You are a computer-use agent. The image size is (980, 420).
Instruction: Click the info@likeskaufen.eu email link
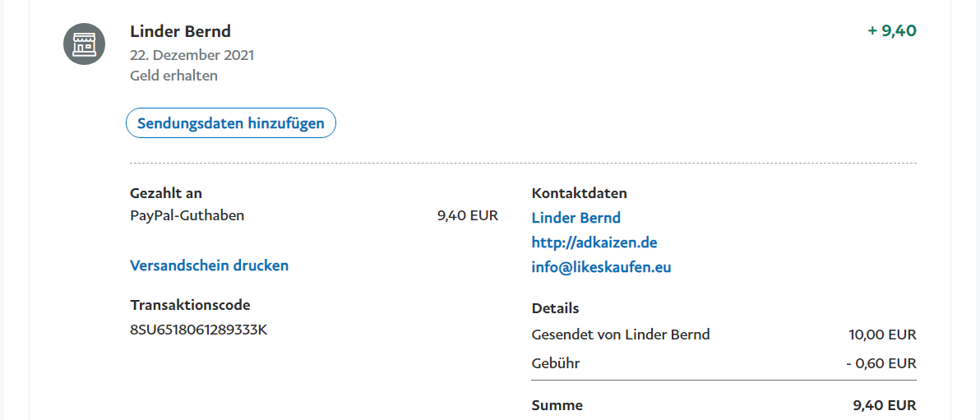[x=601, y=267]
